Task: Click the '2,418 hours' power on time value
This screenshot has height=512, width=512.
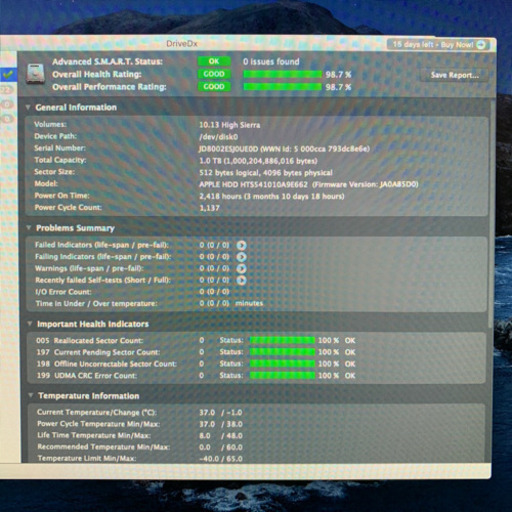Action: [x=272, y=196]
